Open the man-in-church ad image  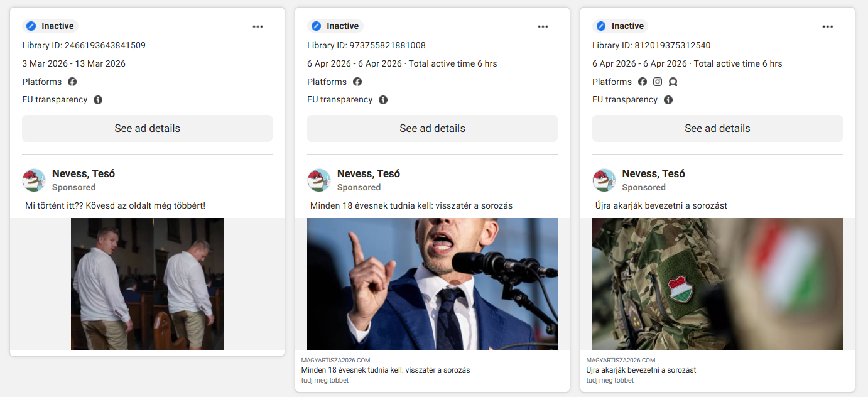pos(147,284)
